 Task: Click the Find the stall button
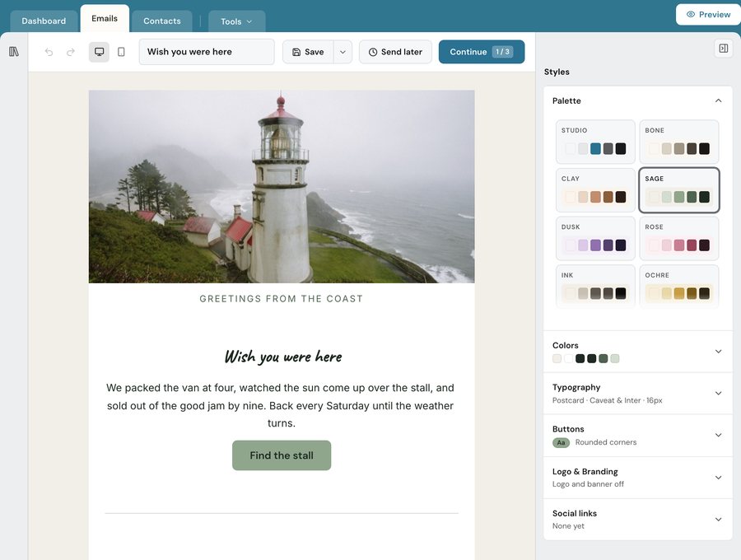[x=282, y=455]
